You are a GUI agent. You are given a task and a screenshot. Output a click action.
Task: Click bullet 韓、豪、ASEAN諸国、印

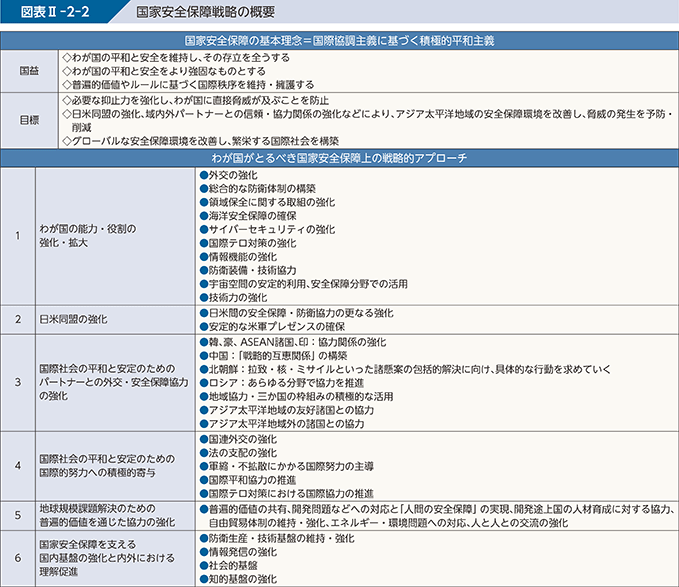point(293,342)
